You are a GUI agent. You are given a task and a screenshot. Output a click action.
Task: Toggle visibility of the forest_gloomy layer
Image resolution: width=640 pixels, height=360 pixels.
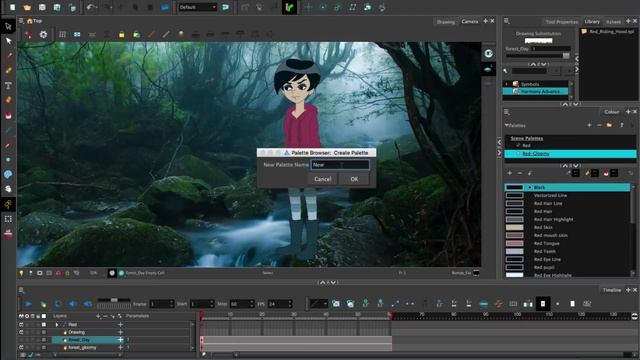(21, 347)
